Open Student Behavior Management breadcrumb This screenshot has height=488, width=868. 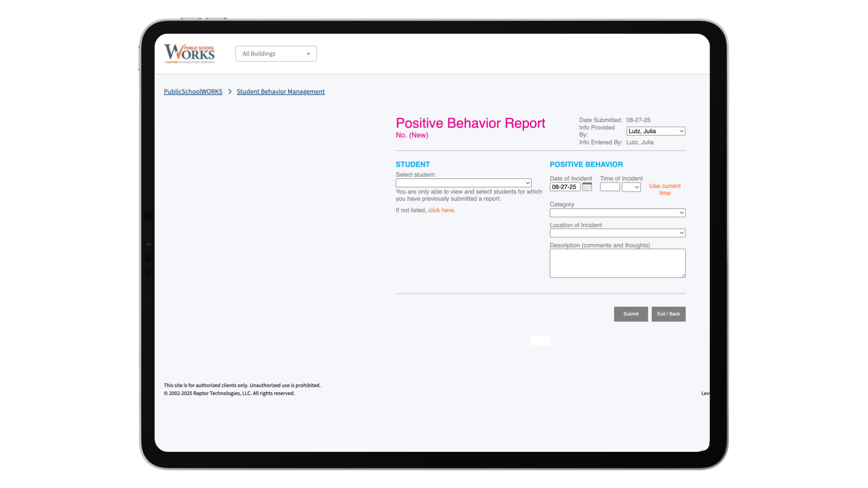pos(280,91)
